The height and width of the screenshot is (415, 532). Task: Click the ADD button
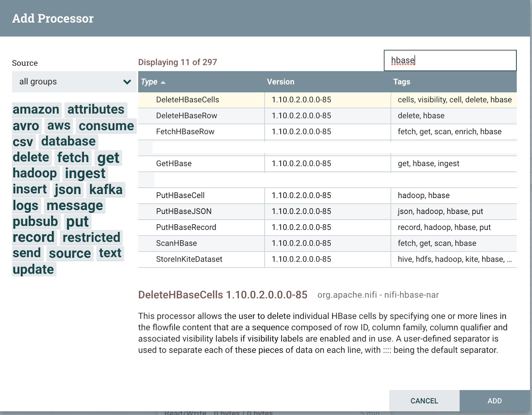coord(495,401)
